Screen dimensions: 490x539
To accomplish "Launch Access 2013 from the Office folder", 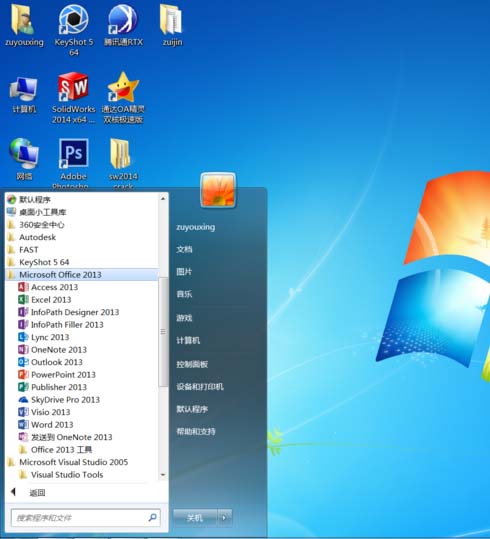I will (x=48, y=287).
